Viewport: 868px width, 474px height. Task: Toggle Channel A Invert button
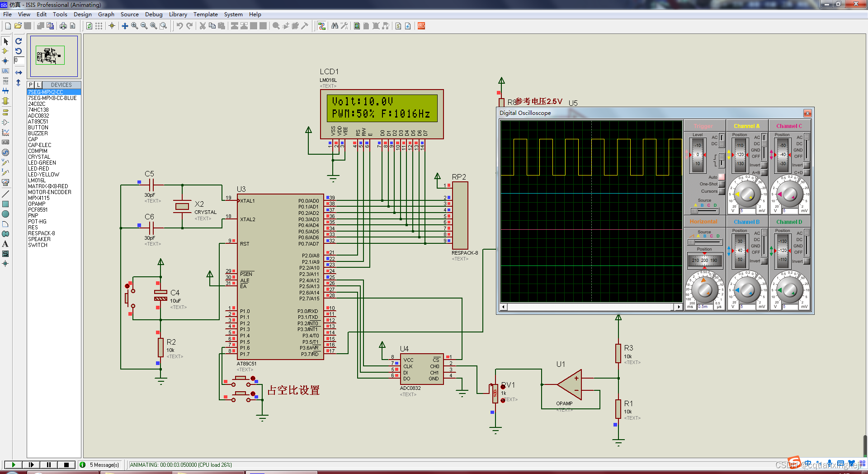coord(764,165)
